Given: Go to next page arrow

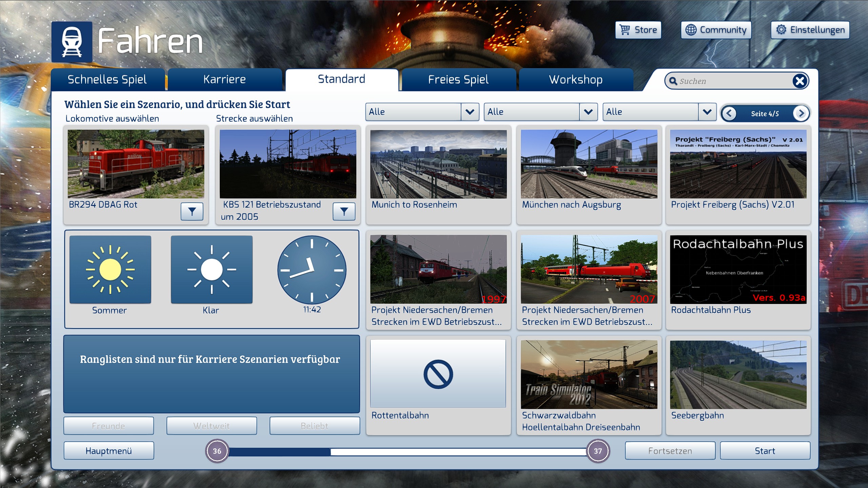Looking at the screenshot, I should pos(801,113).
